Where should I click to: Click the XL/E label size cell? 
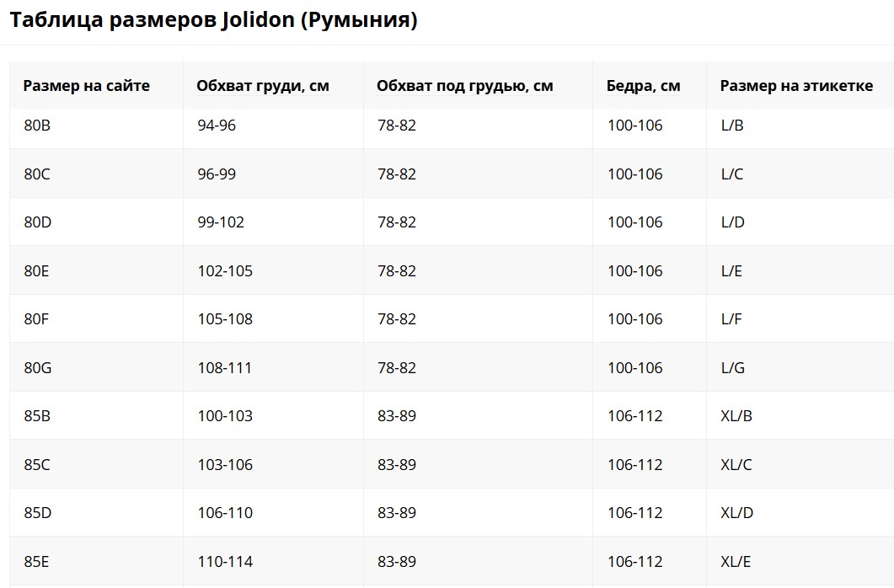pyautogui.click(x=736, y=562)
